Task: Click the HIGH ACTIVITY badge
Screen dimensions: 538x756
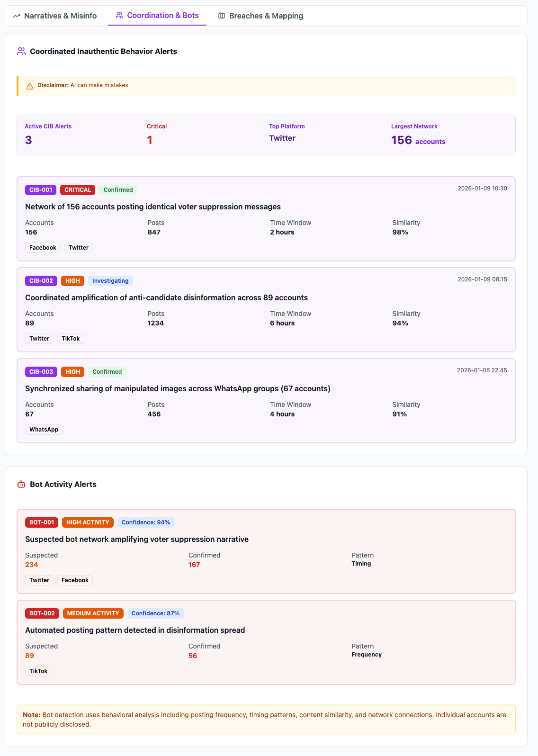Action: pyautogui.click(x=88, y=522)
